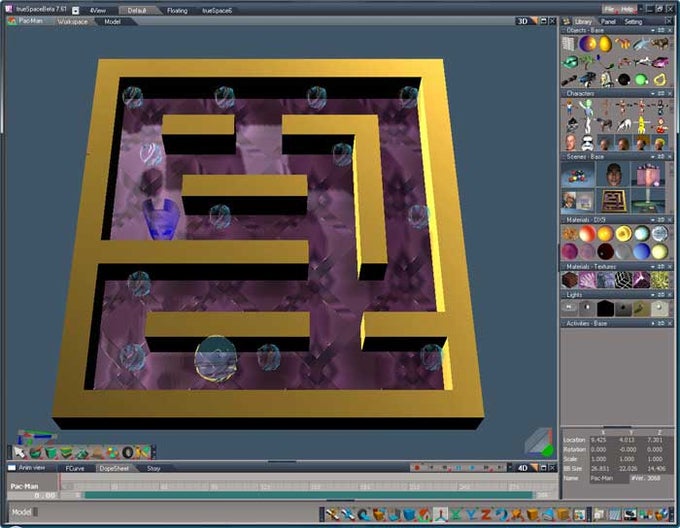The height and width of the screenshot is (528, 680).
Task: Select the arrow Object tool in viewport toolbar
Action: click(20, 453)
